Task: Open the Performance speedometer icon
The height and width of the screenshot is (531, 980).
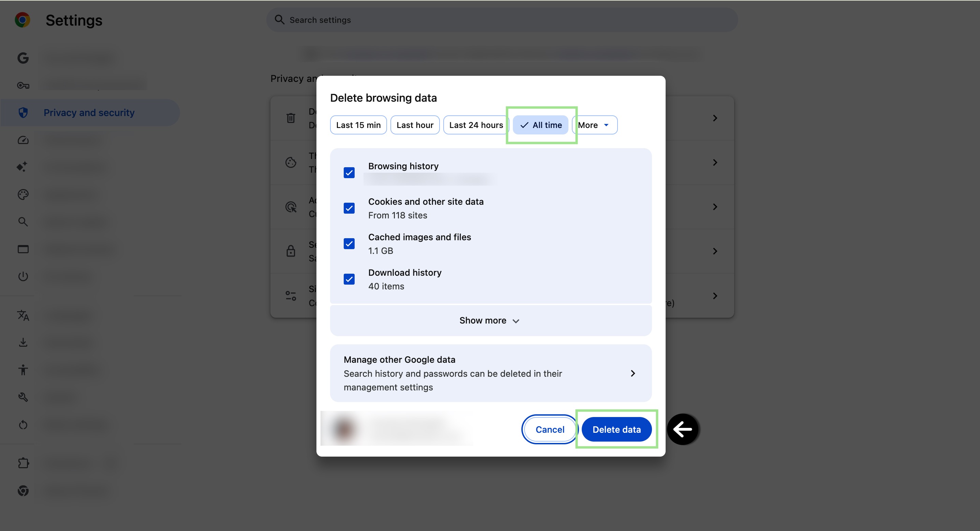Action: pos(23,140)
